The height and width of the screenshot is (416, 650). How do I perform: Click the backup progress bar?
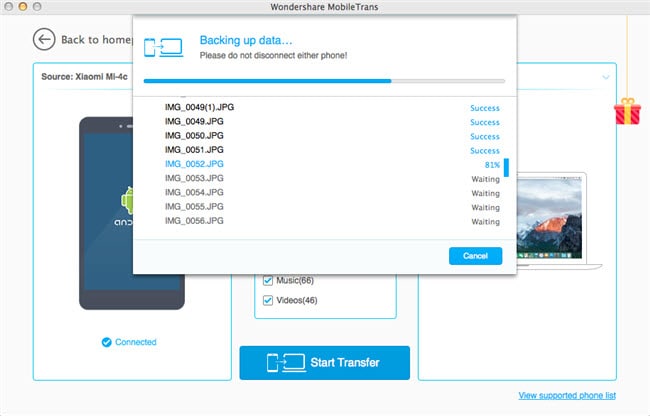324,81
